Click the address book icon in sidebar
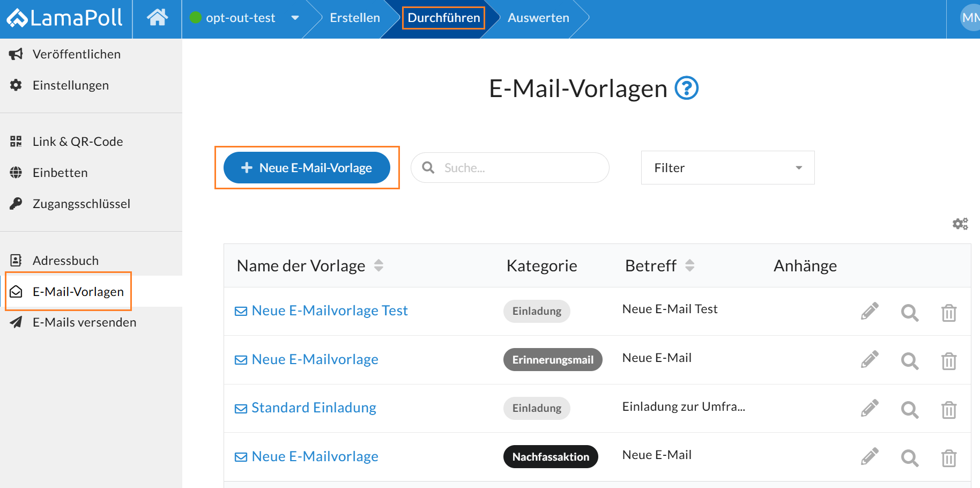Viewport: 980px width, 488px height. [16, 261]
